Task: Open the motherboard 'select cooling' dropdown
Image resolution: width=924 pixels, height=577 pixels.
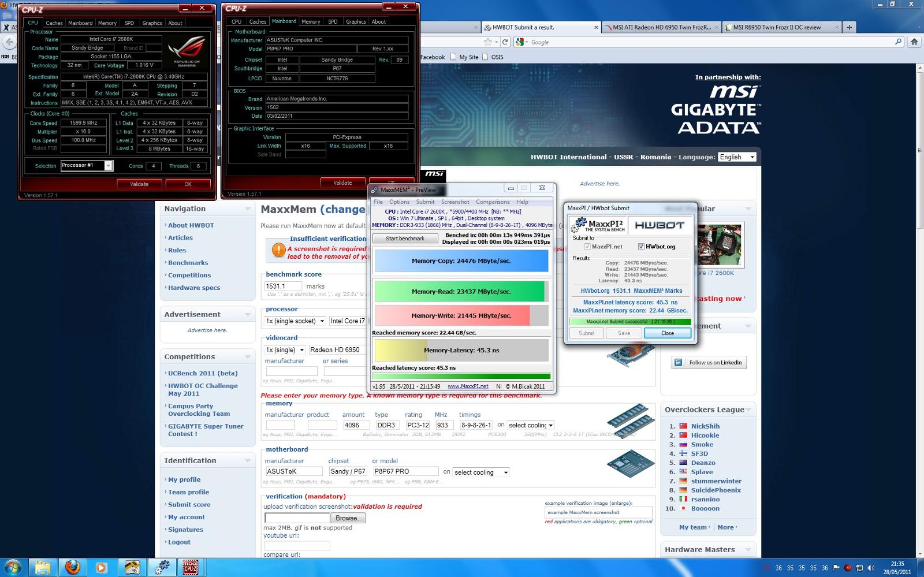Action: (x=481, y=472)
